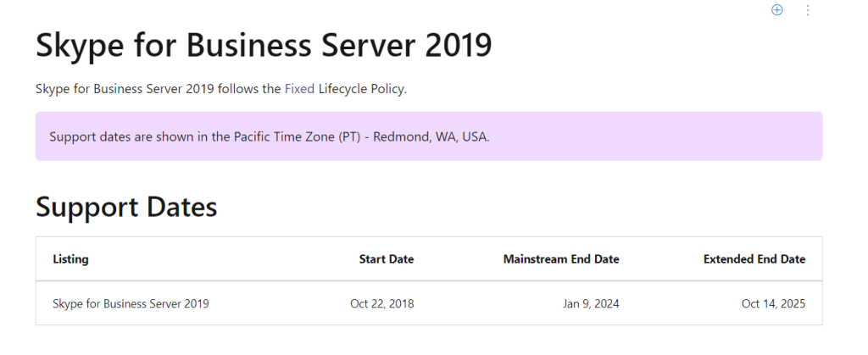Viewport: 868px width, 355px height.
Task: Click the Support Dates section heading
Action: [126, 207]
